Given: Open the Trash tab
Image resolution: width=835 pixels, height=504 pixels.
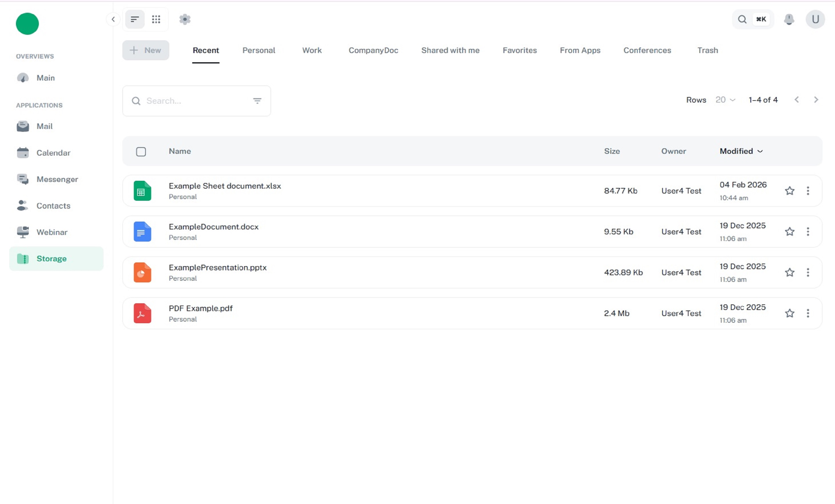Looking at the screenshot, I should [708, 50].
